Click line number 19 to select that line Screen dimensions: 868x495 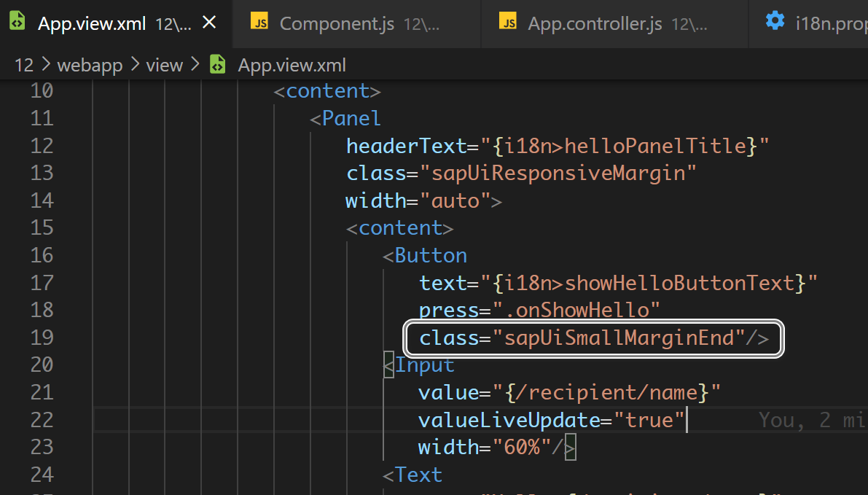coord(42,338)
